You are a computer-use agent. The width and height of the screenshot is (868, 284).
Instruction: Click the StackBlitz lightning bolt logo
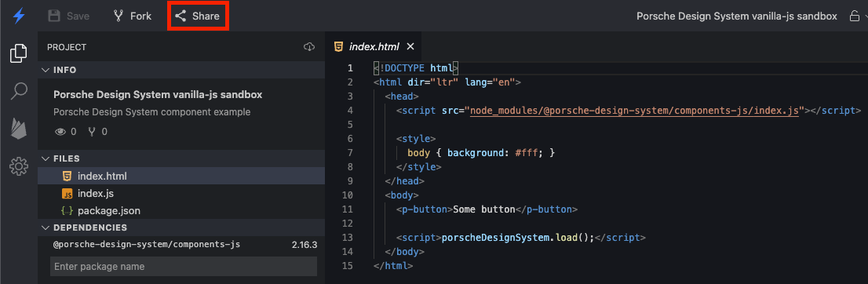click(x=18, y=16)
